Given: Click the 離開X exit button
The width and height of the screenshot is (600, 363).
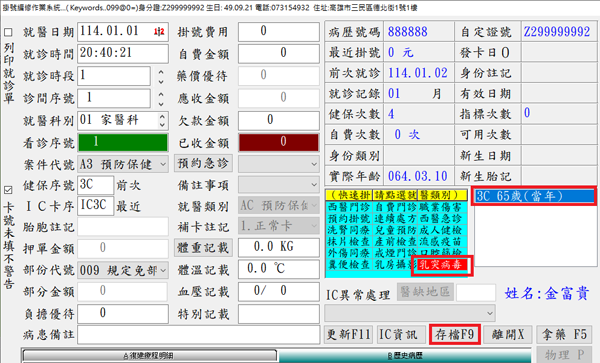Looking at the screenshot, I should 508,335.
